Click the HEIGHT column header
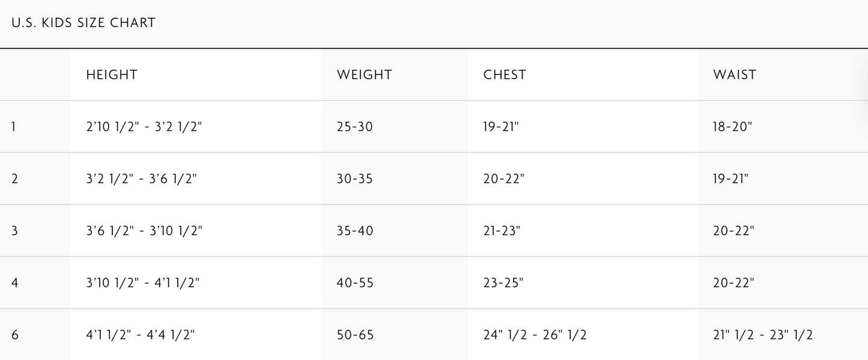Viewport: 868px width, 360px height. click(112, 75)
